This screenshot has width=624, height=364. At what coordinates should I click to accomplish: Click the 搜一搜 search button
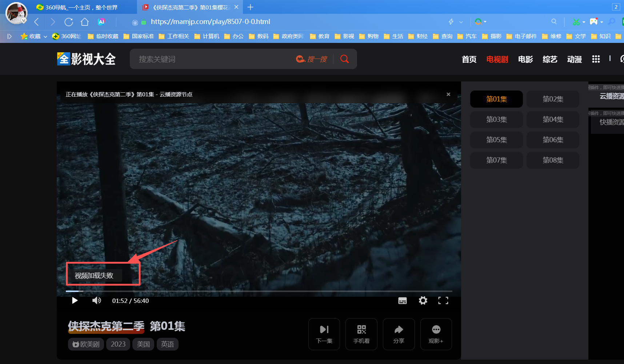[x=312, y=59]
